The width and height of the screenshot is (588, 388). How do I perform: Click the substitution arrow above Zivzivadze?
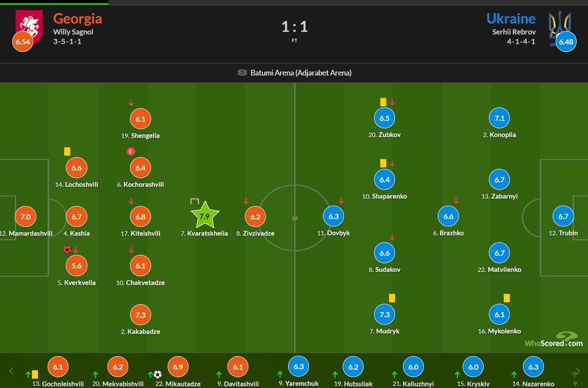246,201
